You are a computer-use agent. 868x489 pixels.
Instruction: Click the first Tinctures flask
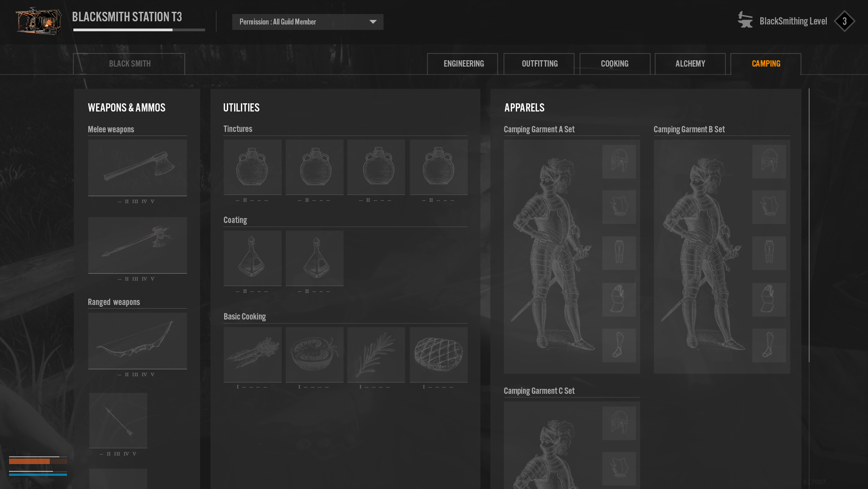click(252, 167)
